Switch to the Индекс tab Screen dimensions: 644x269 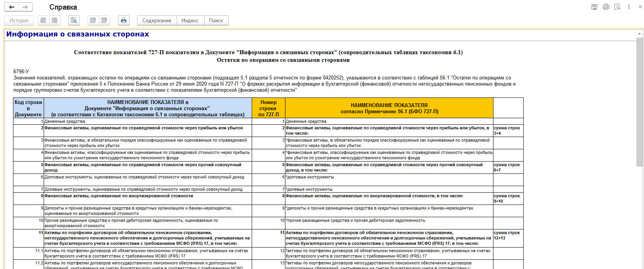(190, 20)
